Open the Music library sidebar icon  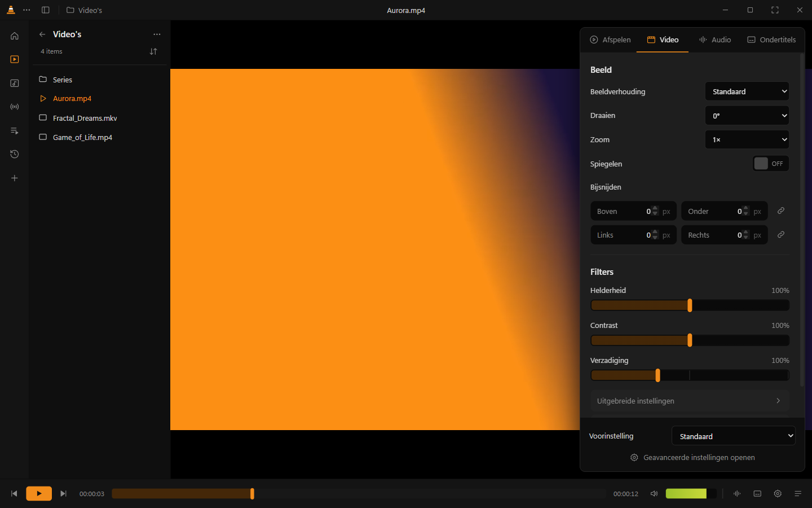[15, 83]
